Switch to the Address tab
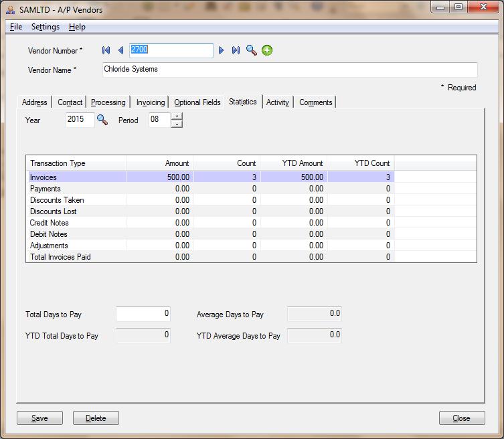Screen dimensions: 504x439 (x=34, y=102)
